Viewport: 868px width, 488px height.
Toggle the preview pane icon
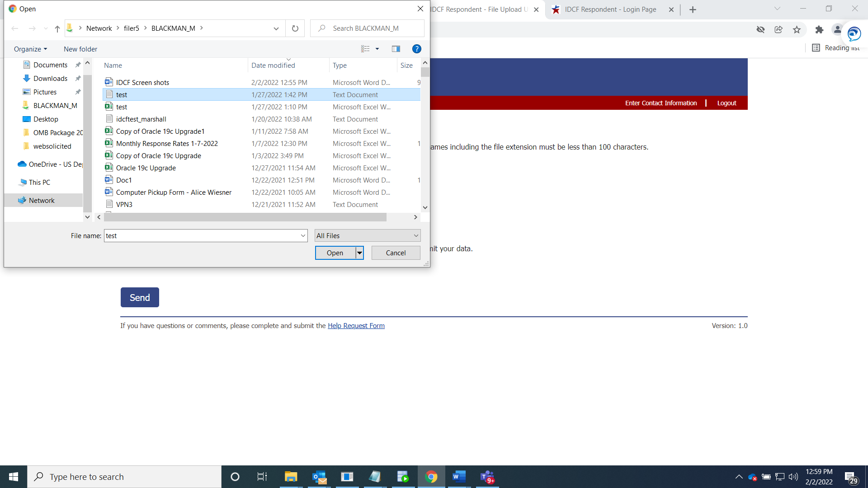(396, 49)
